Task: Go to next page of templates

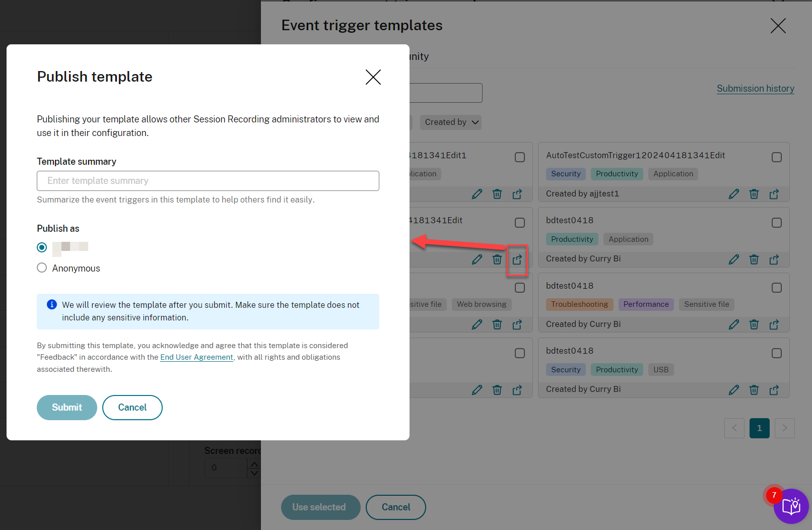Action: click(785, 428)
